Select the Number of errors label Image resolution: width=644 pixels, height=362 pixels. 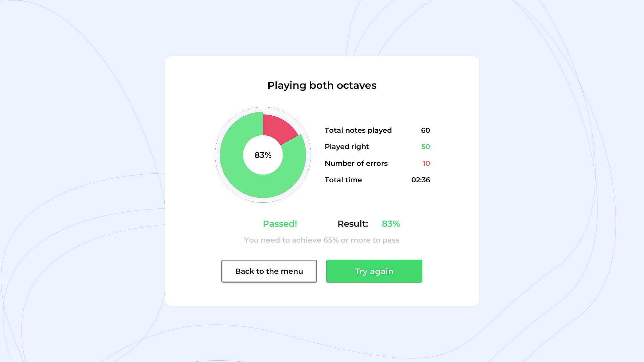356,164
